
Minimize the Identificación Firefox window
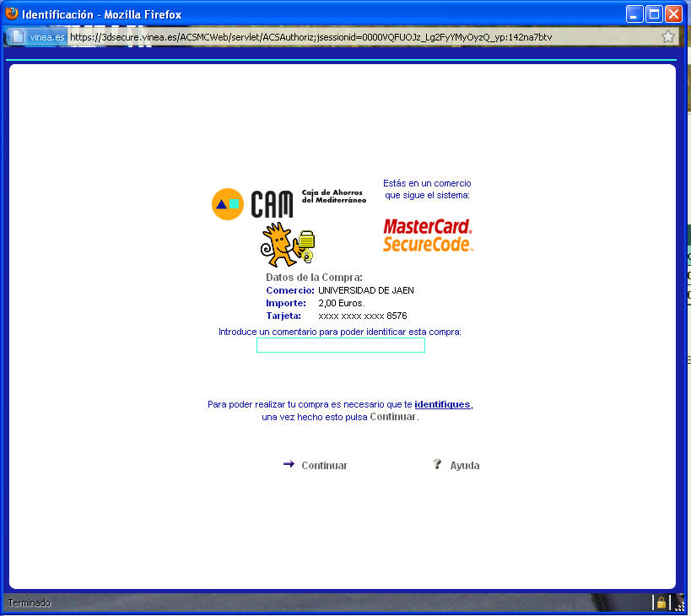pyautogui.click(x=634, y=14)
